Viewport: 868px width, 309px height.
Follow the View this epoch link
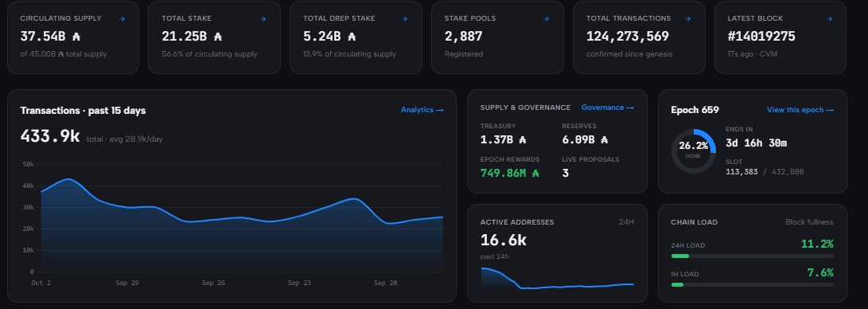click(x=800, y=110)
